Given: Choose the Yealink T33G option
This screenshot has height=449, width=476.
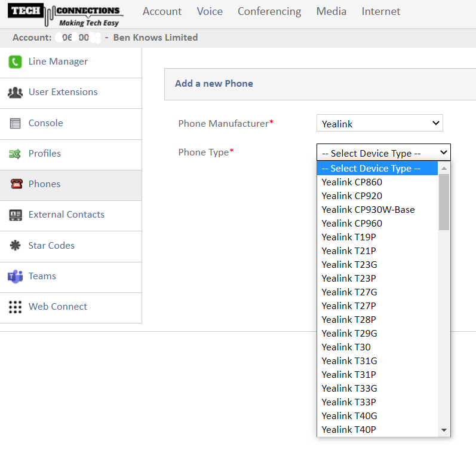Looking at the screenshot, I should 377,388.
